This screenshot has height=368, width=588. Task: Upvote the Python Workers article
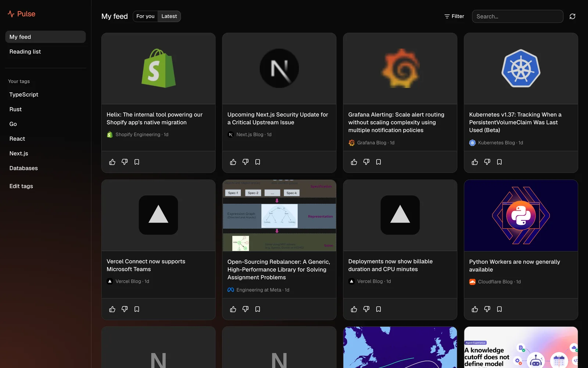[475, 309]
